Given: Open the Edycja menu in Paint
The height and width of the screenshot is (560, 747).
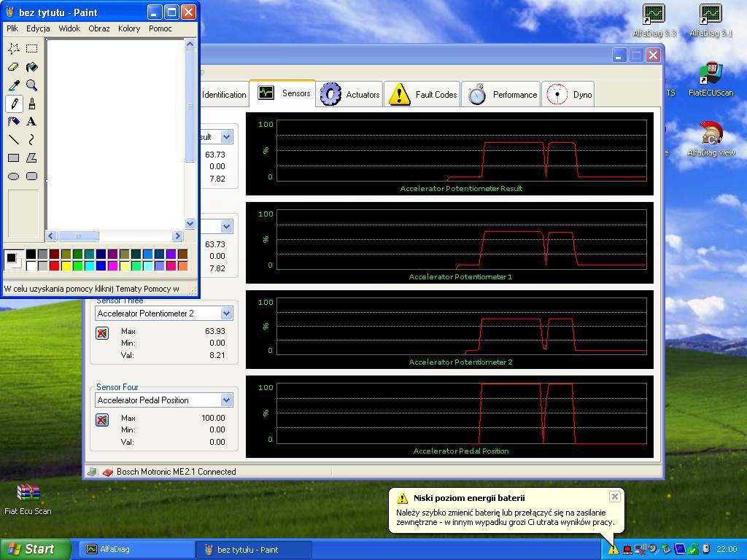Looking at the screenshot, I should pos(38,28).
